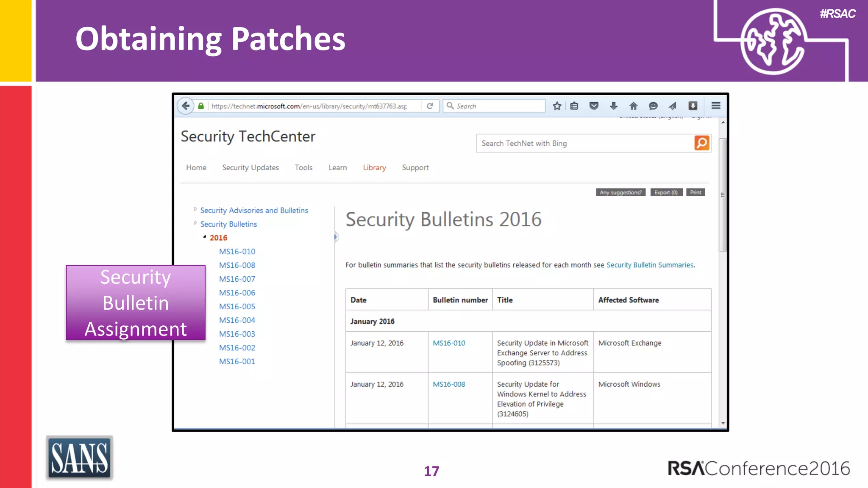Click the Microsoft Exchange cell
Image resolution: width=868 pixels, height=488 pixels.
tap(652, 352)
